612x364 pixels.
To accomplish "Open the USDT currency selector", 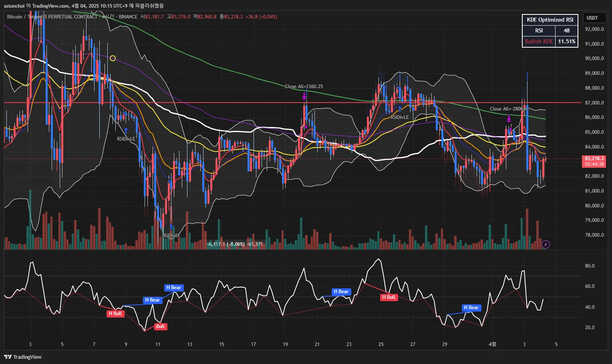I will (x=594, y=18).
